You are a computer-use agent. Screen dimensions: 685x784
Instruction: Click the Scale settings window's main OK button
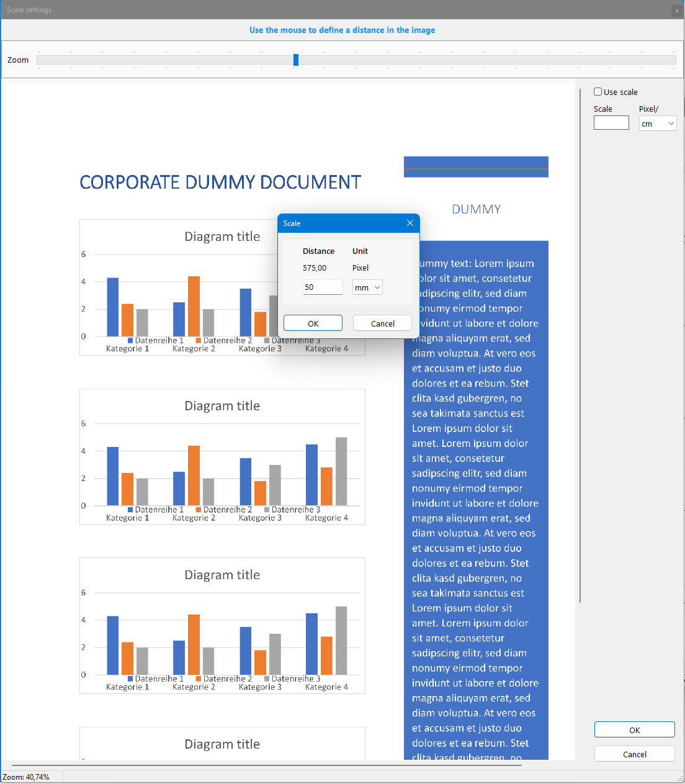[634, 730]
